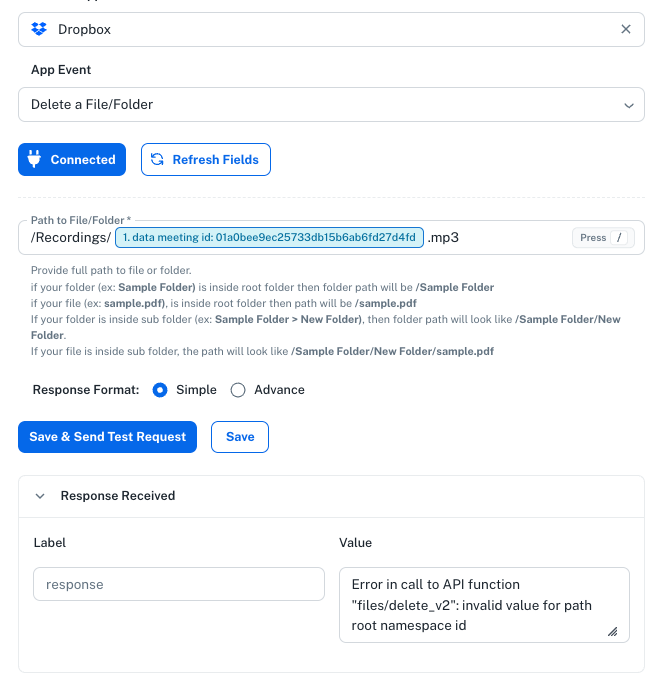The image size is (654, 696).
Task: Clear the Dropbox app selection with X
Action: (626, 29)
